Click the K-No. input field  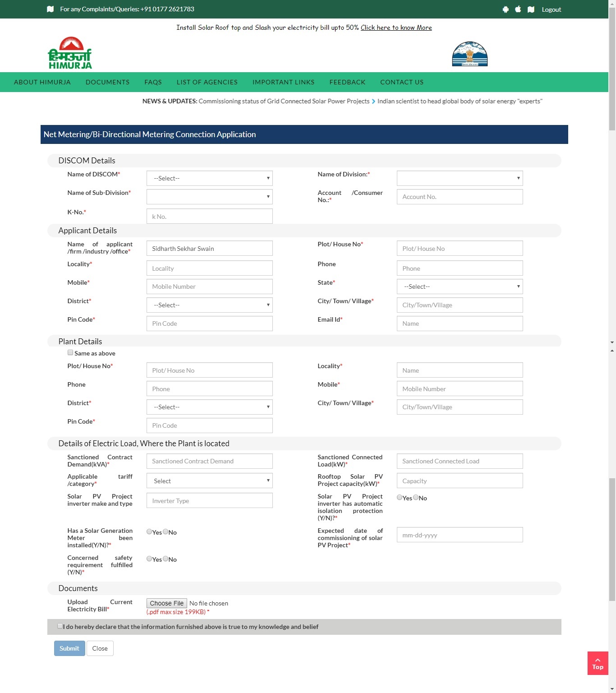tap(210, 216)
